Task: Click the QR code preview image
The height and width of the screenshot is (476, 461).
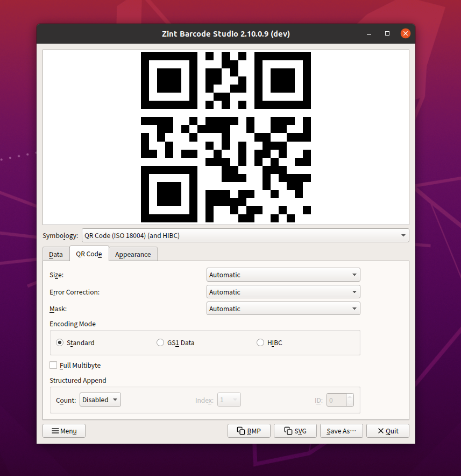Action: pyautogui.click(x=225, y=137)
